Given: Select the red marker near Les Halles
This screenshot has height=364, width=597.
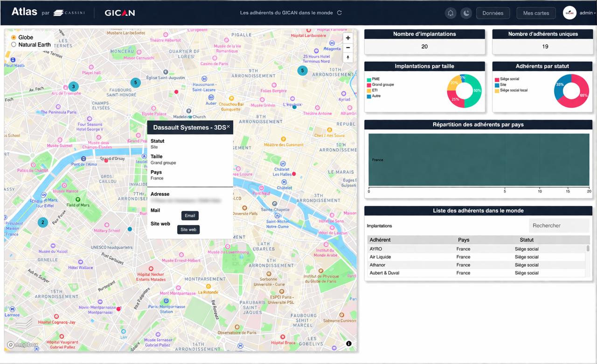Looking at the screenshot, I should (x=294, y=174).
